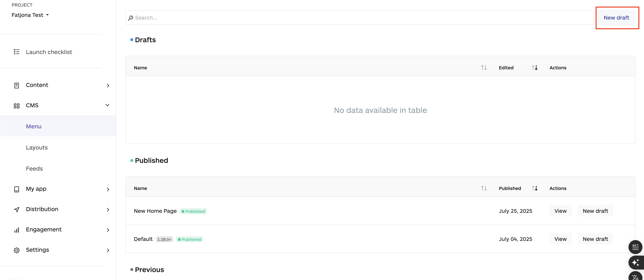Open the feedback quote bubble icon
This screenshot has height=280, width=644.
point(635,247)
